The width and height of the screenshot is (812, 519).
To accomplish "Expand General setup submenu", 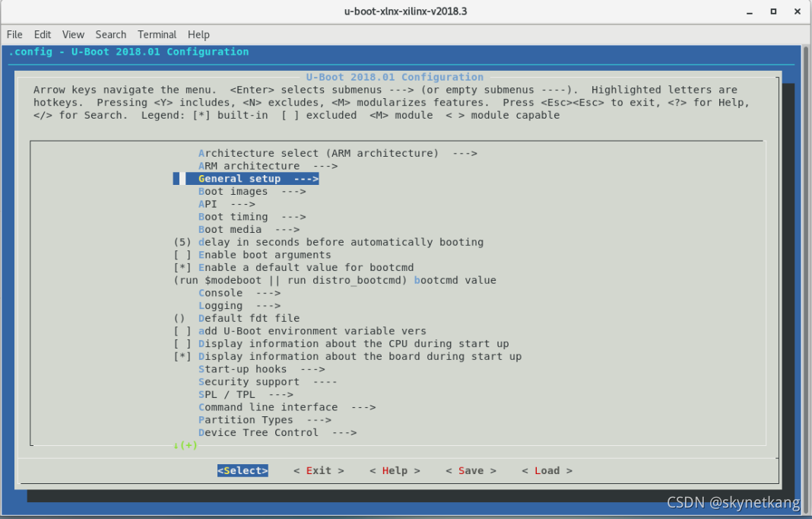I will pos(246,179).
